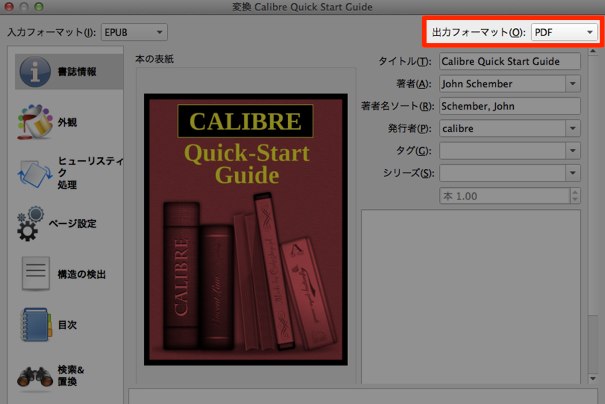This screenshot has width=605, height=404.
Task: Click the ページ設定 label in sidebar
Action: click(72, 224)
